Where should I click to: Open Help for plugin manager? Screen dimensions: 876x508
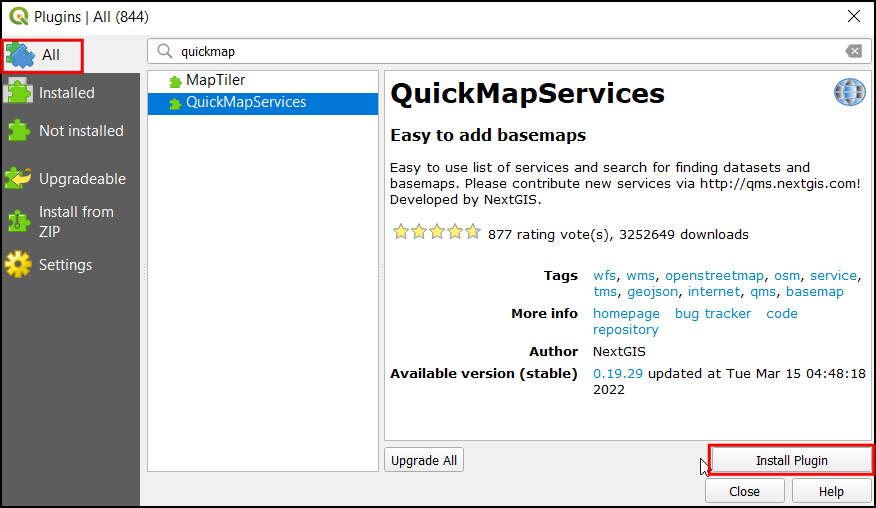click(x=831, y=491)
